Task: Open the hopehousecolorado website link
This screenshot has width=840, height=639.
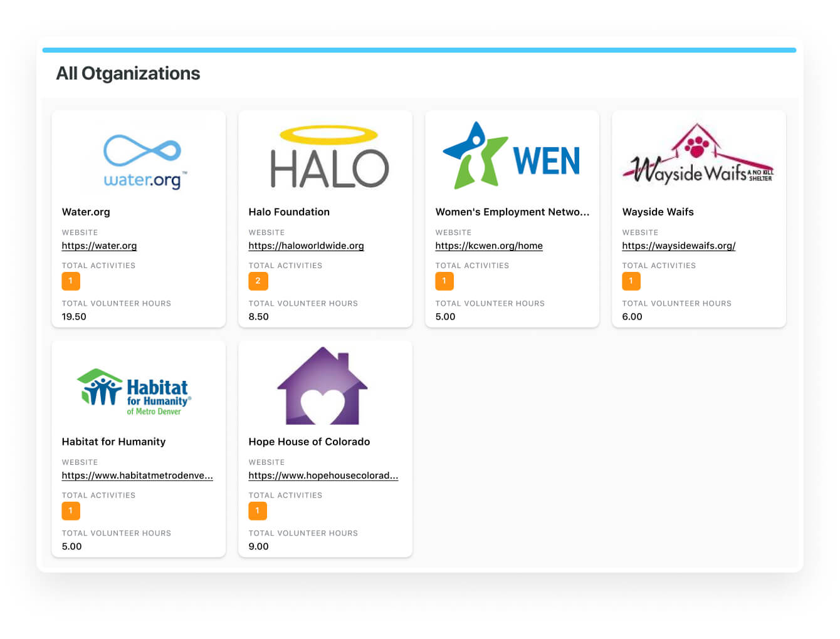Action: click(x=323, y=475)
